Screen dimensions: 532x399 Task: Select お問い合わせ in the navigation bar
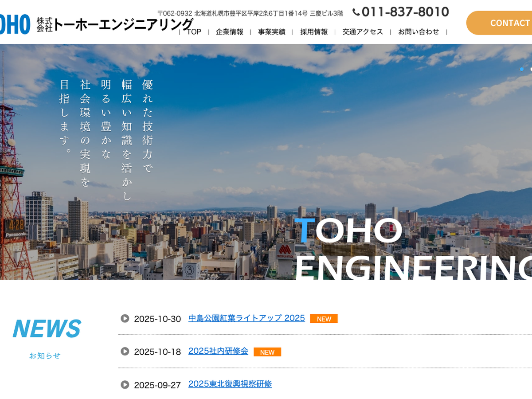click(418, 32)
